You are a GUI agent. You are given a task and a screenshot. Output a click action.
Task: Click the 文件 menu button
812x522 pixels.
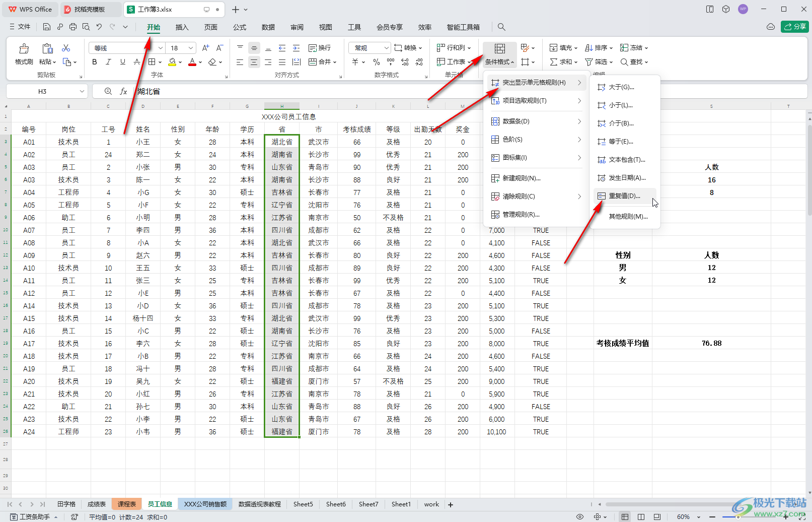20,27
